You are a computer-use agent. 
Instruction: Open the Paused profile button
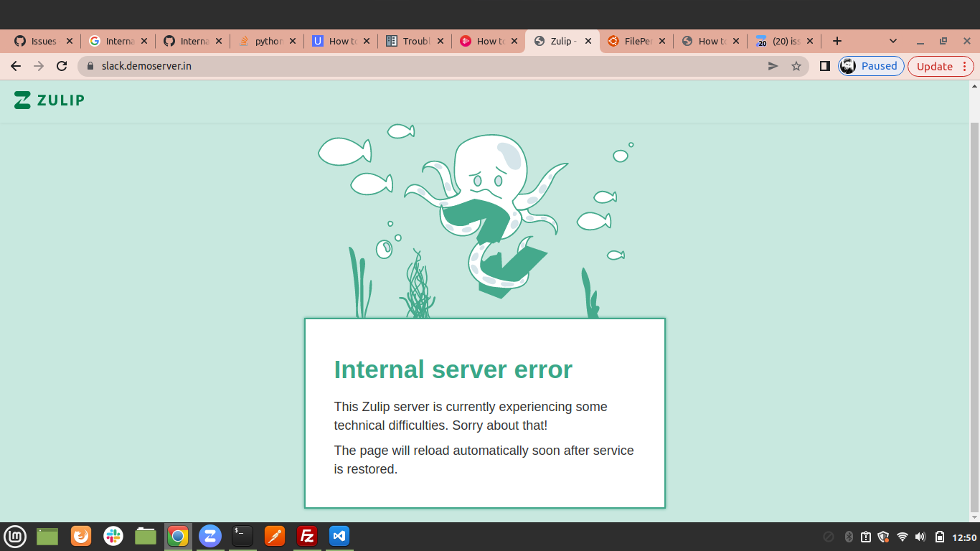[871, 66]
